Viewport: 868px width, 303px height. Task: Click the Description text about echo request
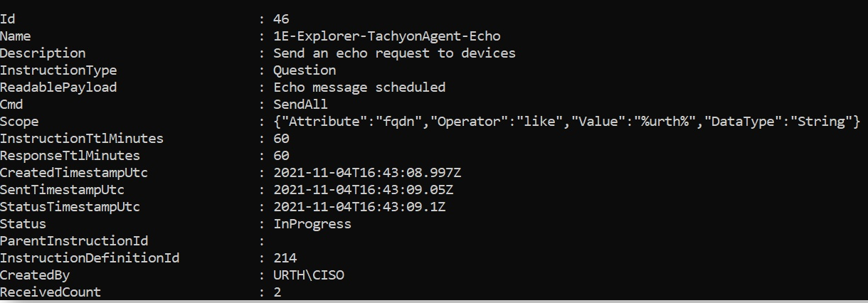pos(394,53)
